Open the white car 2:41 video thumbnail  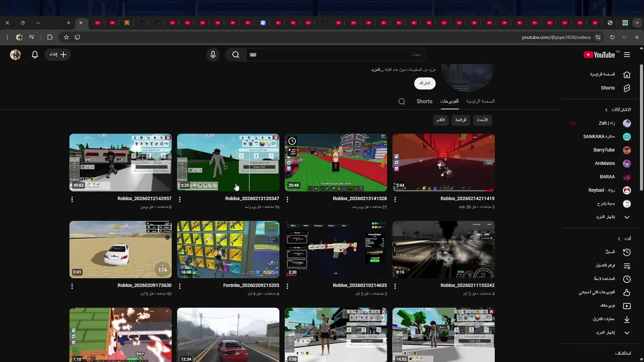(x=120, y=249)
